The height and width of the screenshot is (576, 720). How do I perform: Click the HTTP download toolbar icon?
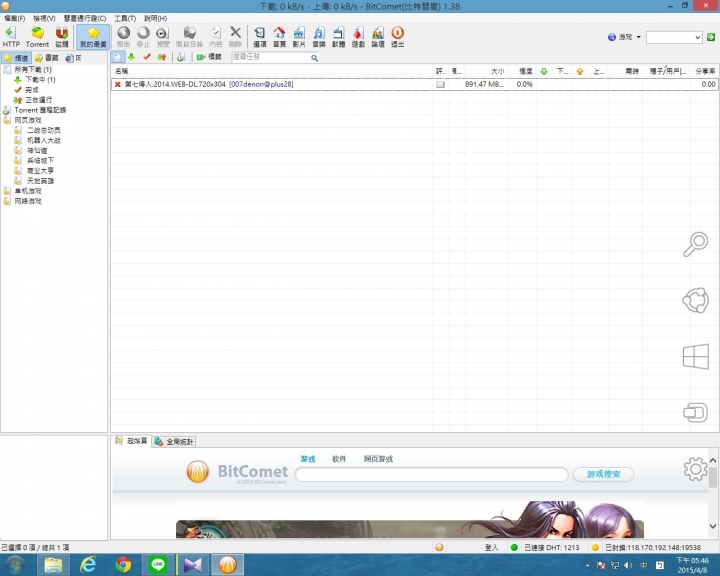pos(11,37)
